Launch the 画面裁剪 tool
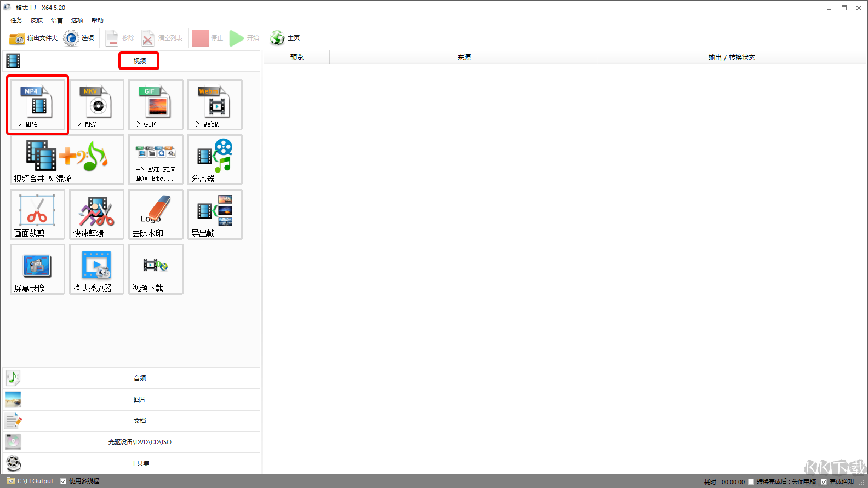 [37, 214]
